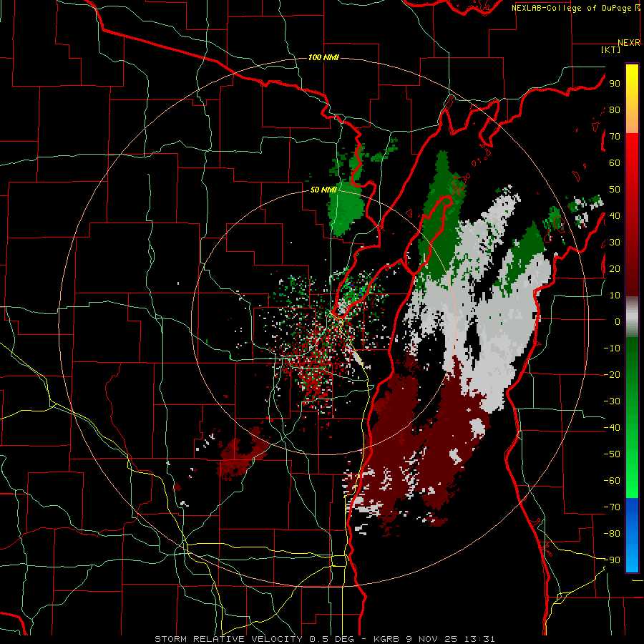The width and height of the screenshot is (644, 644).
Task: Click the 'KGRB 9 NOV 25 13:31' timestamp text
Action: [x=434, y=639]
